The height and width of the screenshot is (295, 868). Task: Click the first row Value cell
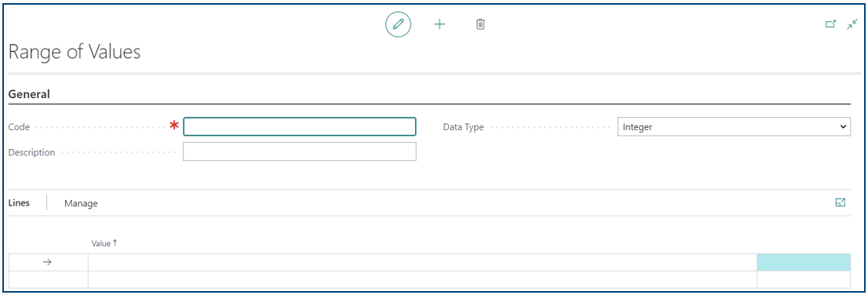click(x=422, y=262)
